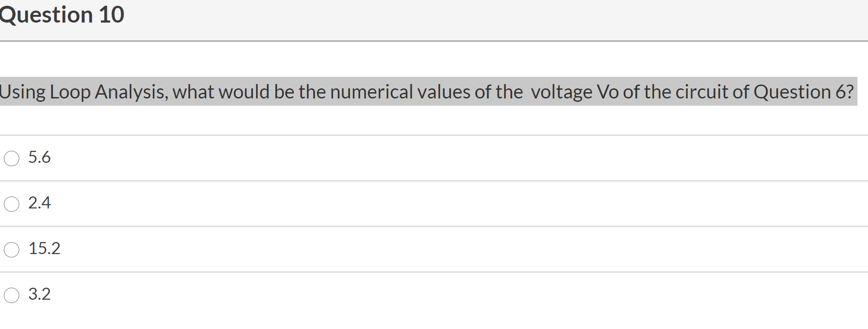The width and height of the screenshot is (868, 329).
Task: Select the radio button for answer 15.2
Action: 12,249
